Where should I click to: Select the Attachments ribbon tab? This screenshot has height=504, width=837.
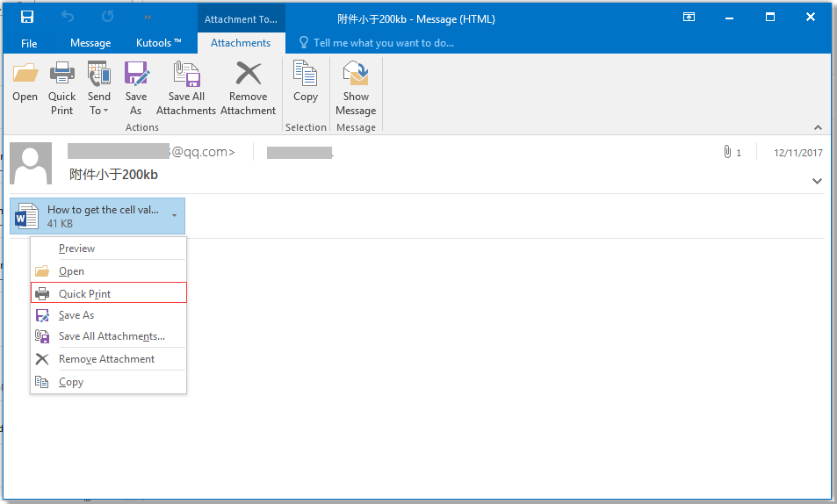pyautogui.click(x=241, y=43)
